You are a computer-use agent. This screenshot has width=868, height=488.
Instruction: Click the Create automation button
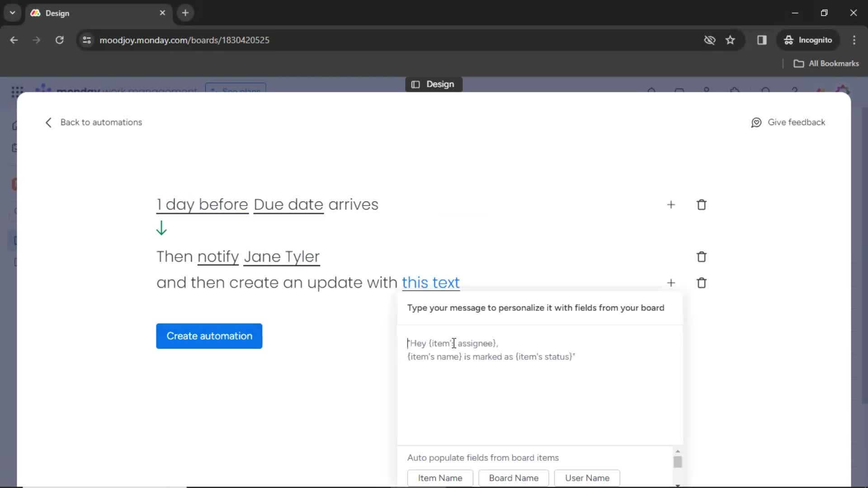tap(209, 335)
